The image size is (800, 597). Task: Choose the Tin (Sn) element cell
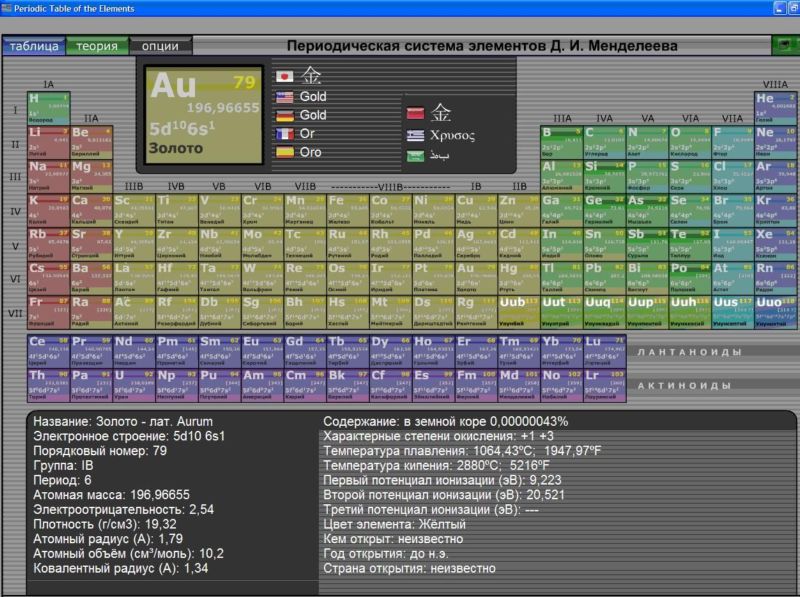click(605, 244)
